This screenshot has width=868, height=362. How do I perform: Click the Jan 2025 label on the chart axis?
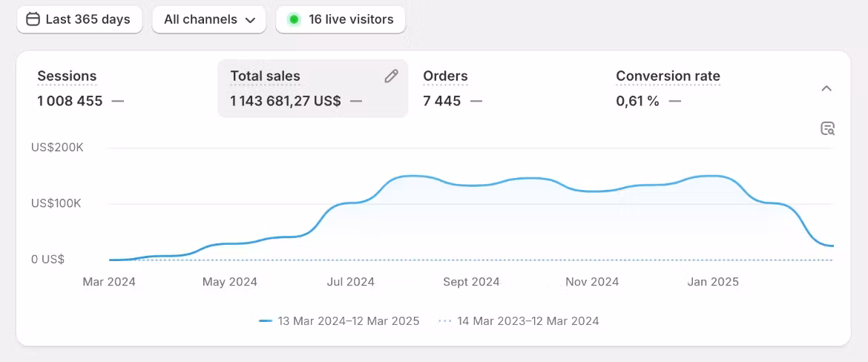[x=713, y=282]
